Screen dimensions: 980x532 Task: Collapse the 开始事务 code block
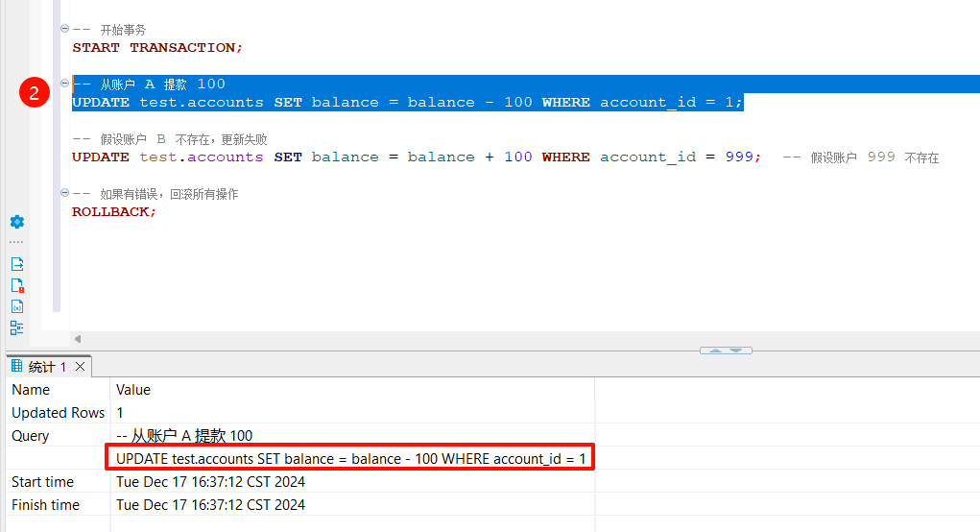[64, 30]
